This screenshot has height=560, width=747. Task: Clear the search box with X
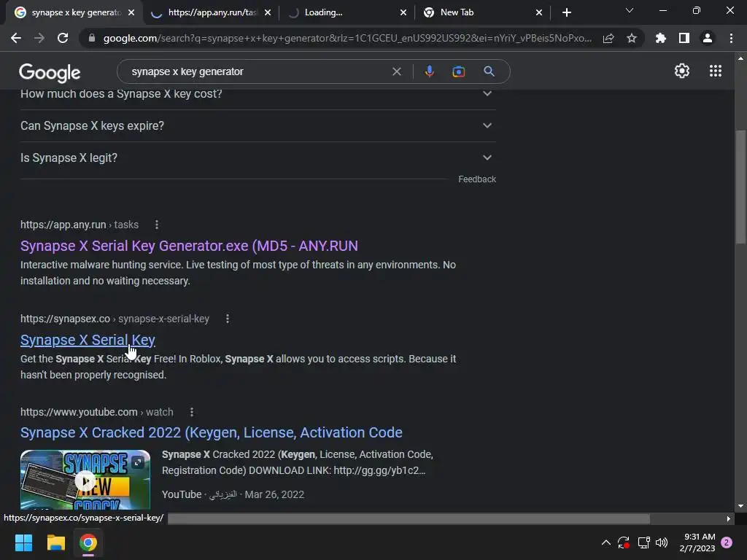[x=396, y=71]
